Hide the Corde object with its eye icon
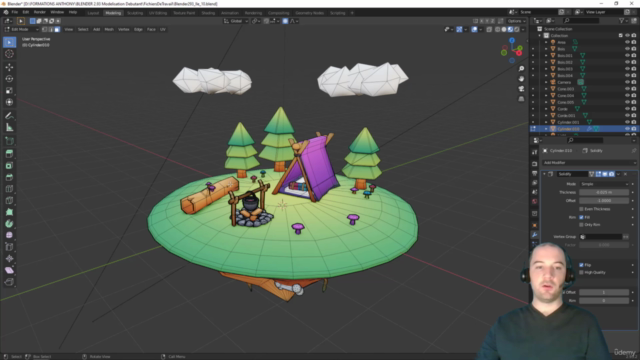This screenshot has height=360, width=640. (x=627, y=109)
